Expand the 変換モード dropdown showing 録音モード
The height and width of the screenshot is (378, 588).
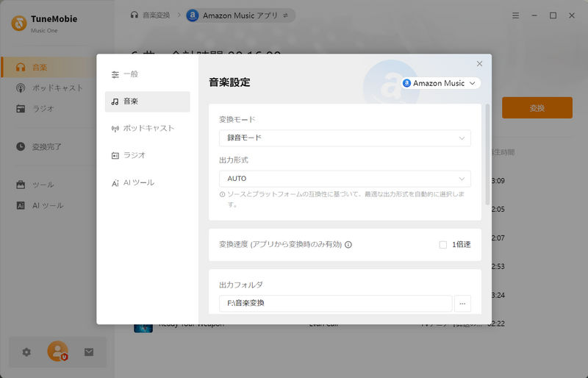[x=345, y=138]
